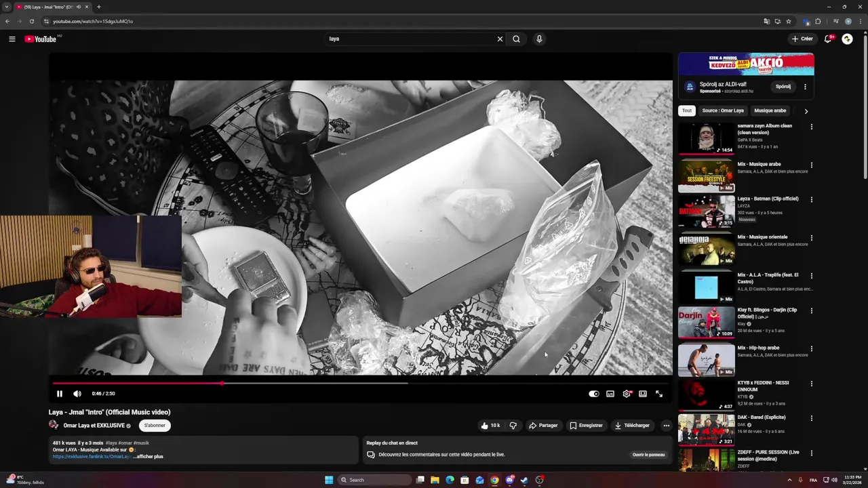Enter full screen mode
The width and height of the screenshot is (868, 488).
click(x=659, y=394)
